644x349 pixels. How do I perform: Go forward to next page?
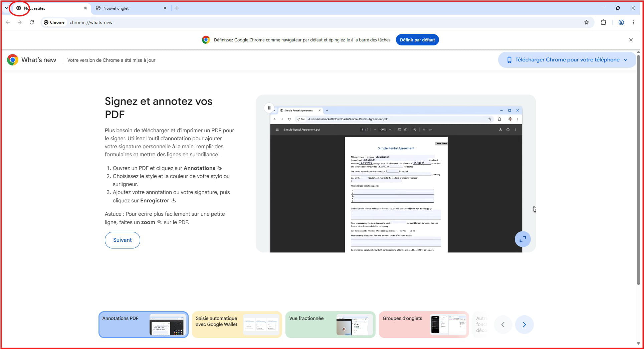tap(20, 22)
